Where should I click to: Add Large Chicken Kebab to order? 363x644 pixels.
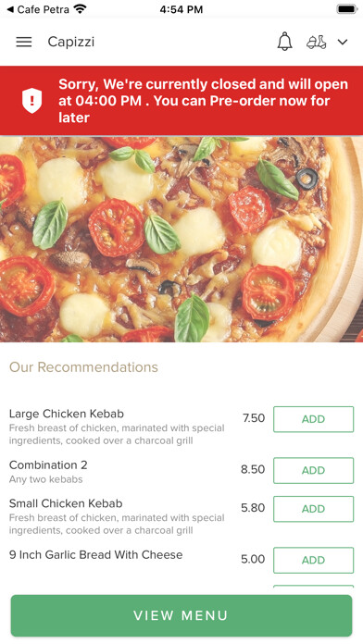click(313, 419)
